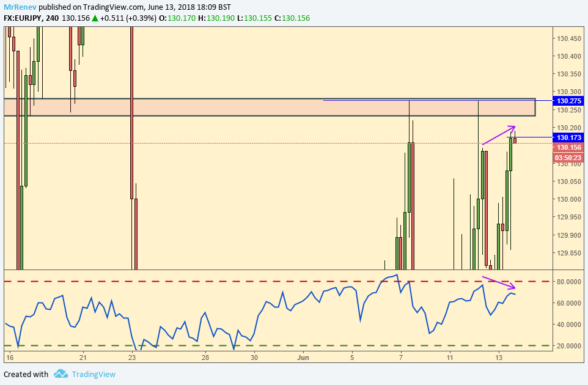Click the 23 date label on time axis
This screenshot has height=385, width=588.
click(132, 358)
